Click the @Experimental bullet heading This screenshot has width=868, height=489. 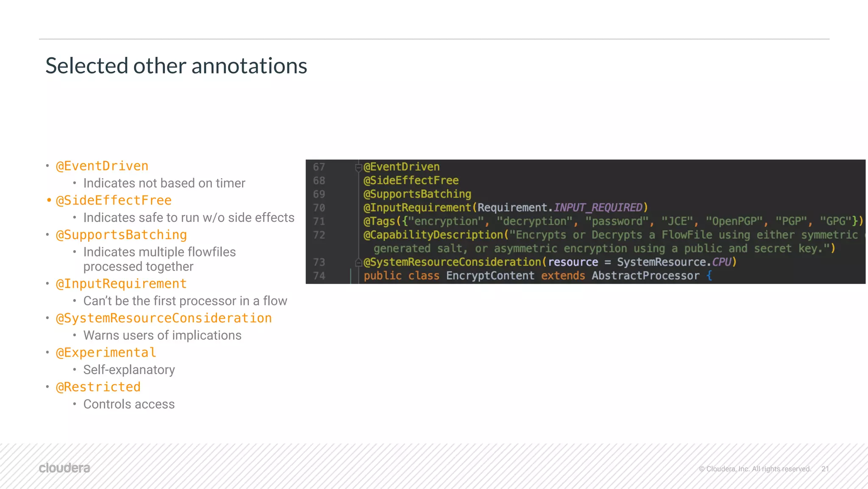106,352
